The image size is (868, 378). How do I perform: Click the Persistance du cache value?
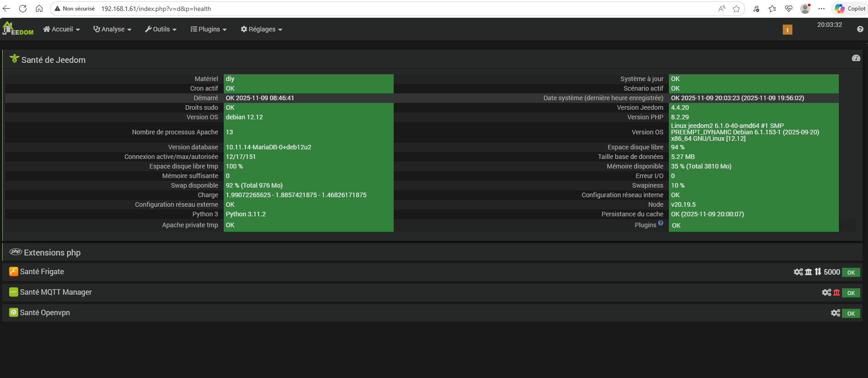707,214
